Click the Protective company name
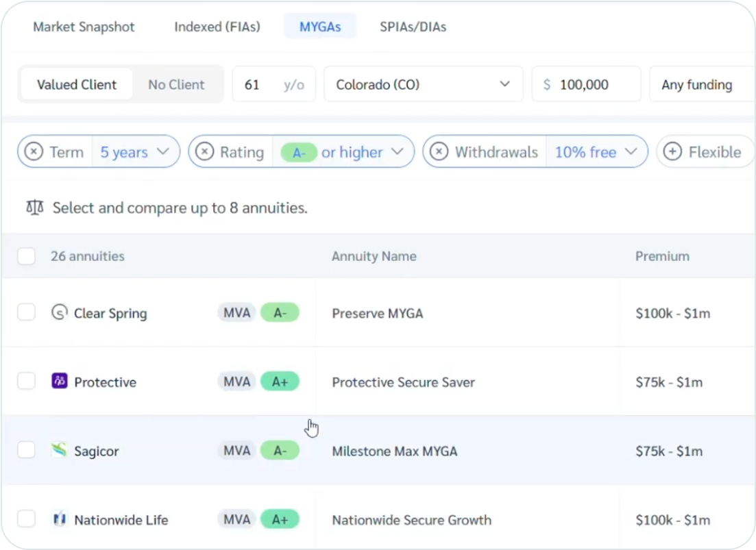Screen dimensions: 756x550 105,382
